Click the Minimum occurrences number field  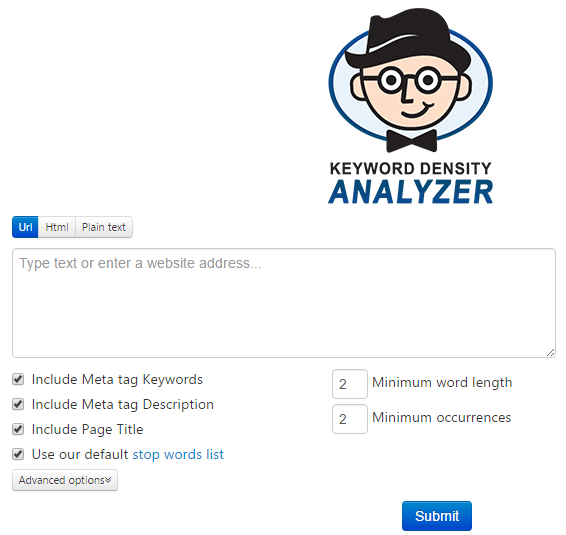(x=350, y=419)
